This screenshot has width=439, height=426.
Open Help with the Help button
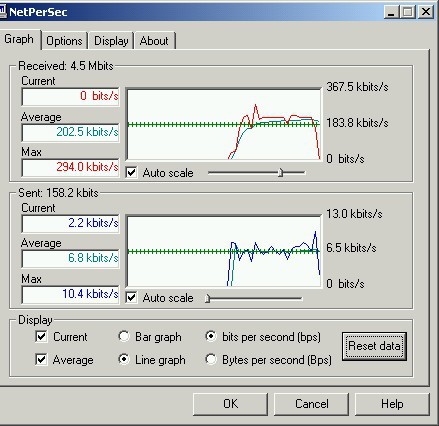[392, 404]
